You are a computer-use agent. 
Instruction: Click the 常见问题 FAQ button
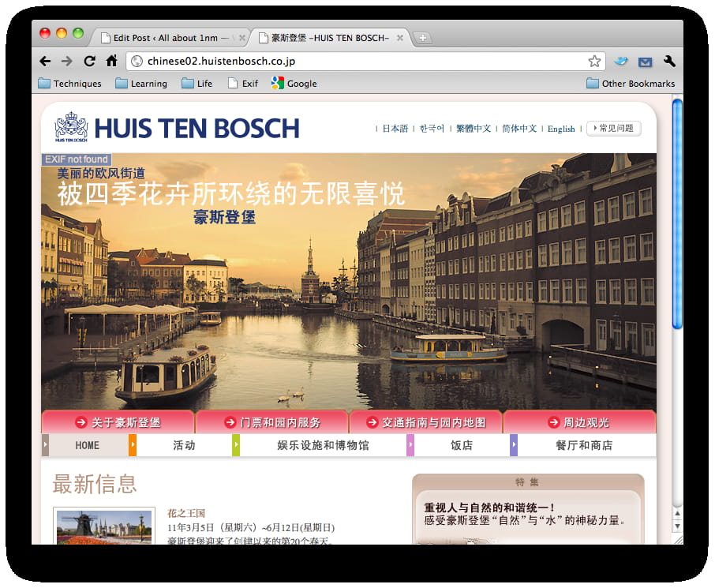tap(614, 129)
